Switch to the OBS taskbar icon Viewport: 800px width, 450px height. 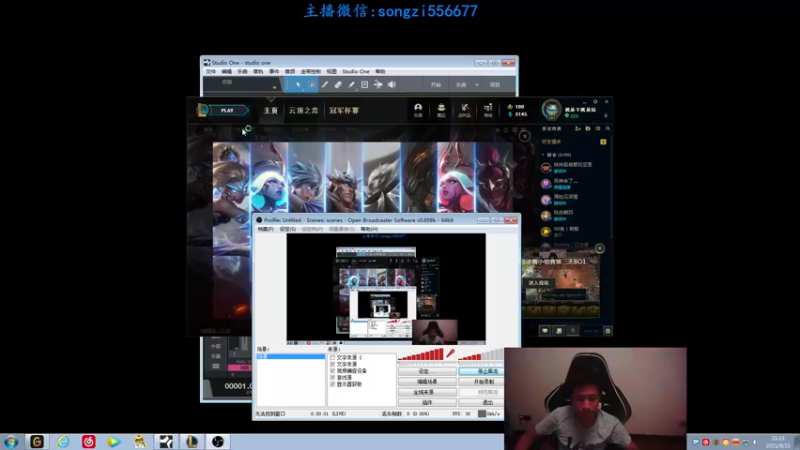click(x=218, y=441)
